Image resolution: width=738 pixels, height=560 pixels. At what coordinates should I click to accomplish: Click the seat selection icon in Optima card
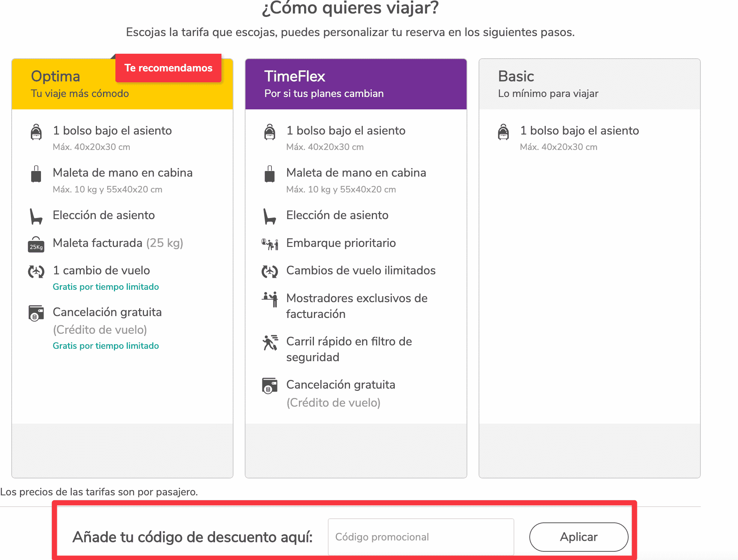click(36, 217)
